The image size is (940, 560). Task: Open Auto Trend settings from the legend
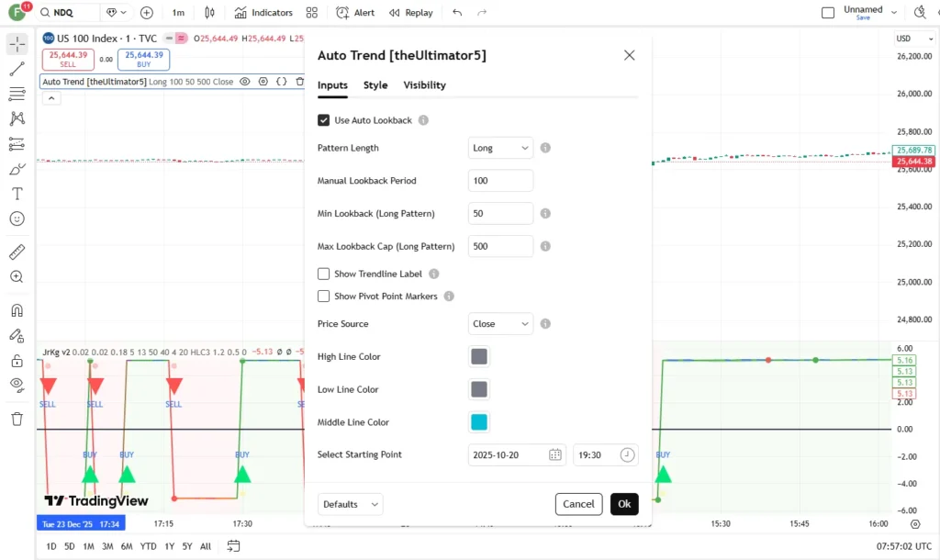[263, 82]
